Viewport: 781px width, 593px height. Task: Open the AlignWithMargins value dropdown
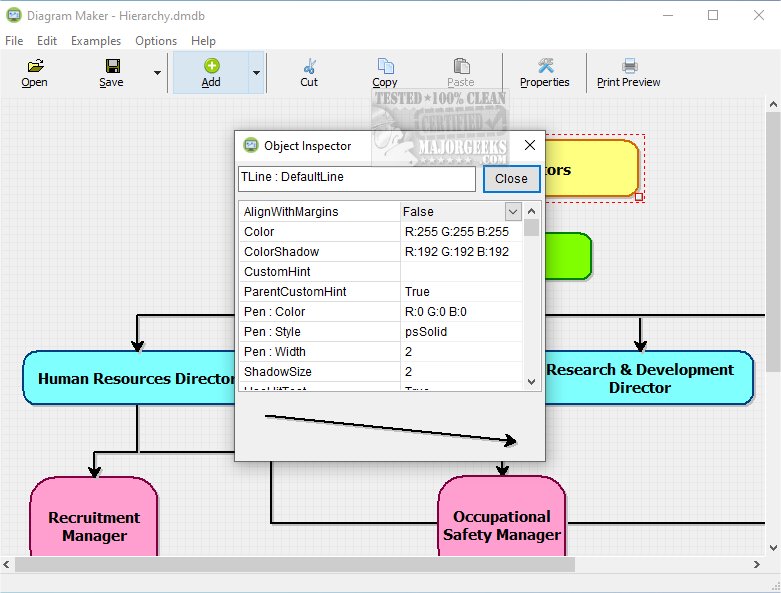click(513, 211)
